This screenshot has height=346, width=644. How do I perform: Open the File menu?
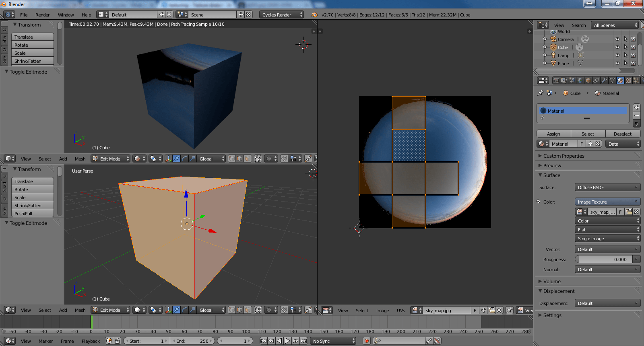[24, 14]
